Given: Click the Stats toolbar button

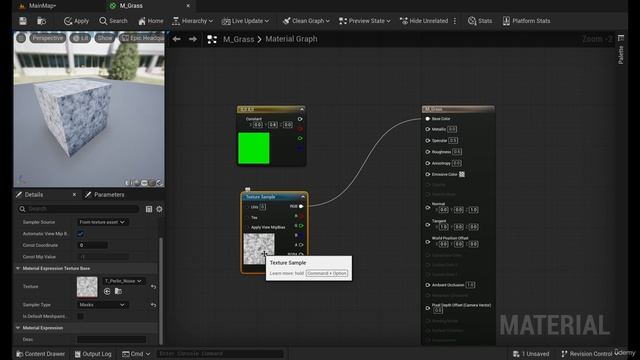Looking at the screenshot, I should (480, 21).
